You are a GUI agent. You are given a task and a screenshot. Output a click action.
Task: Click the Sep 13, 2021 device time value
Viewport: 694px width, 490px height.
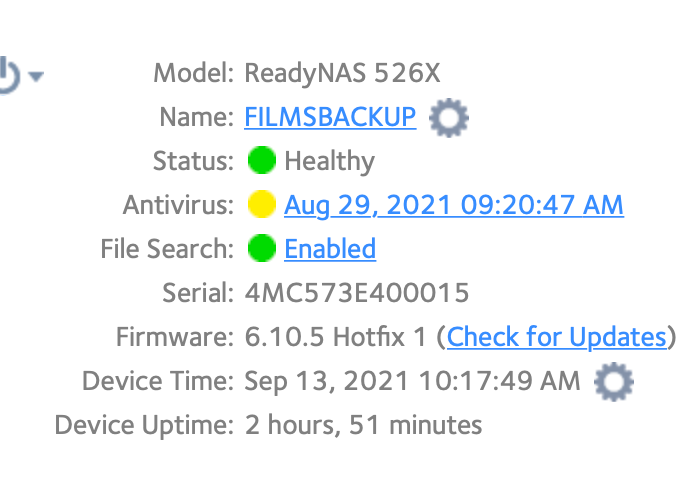point(412,381)
